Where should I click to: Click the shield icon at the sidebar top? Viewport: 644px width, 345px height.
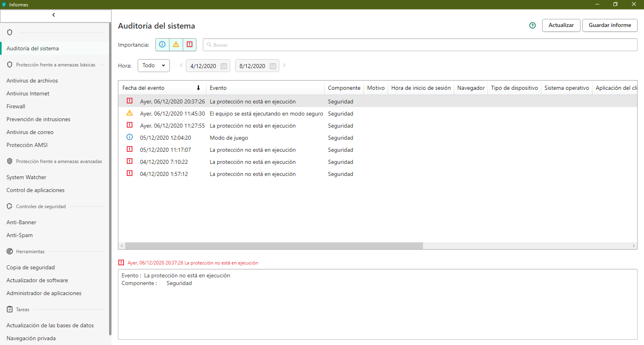pos(10,32)
